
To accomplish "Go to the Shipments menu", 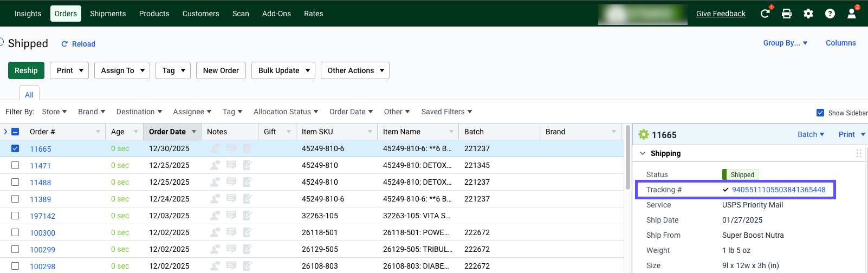I will tap(108, 14).
